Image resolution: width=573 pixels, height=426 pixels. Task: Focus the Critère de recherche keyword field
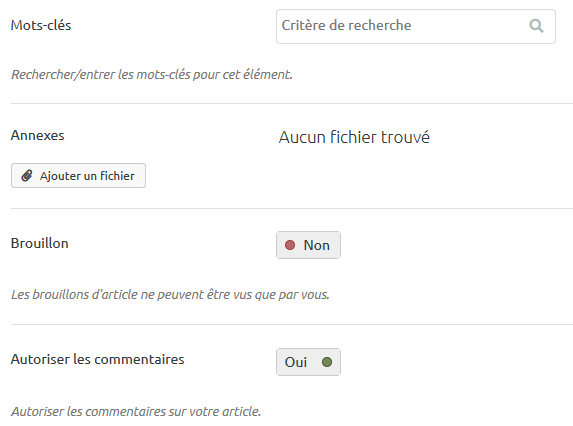pyautogui.click(x=416, y=26)
